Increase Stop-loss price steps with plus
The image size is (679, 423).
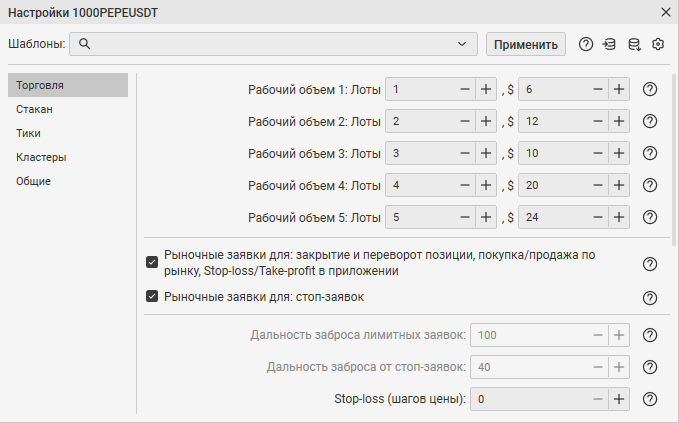coord(618,399)
